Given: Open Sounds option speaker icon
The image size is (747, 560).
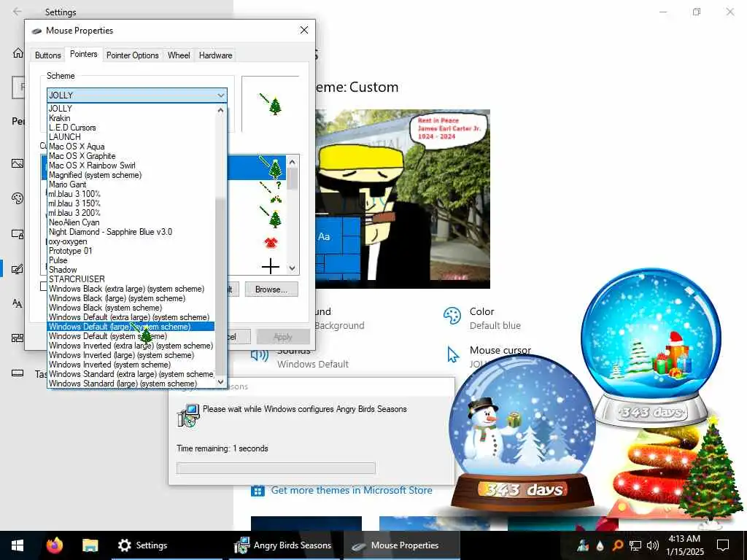Looking at the screenshot, I should click(260, 355).
